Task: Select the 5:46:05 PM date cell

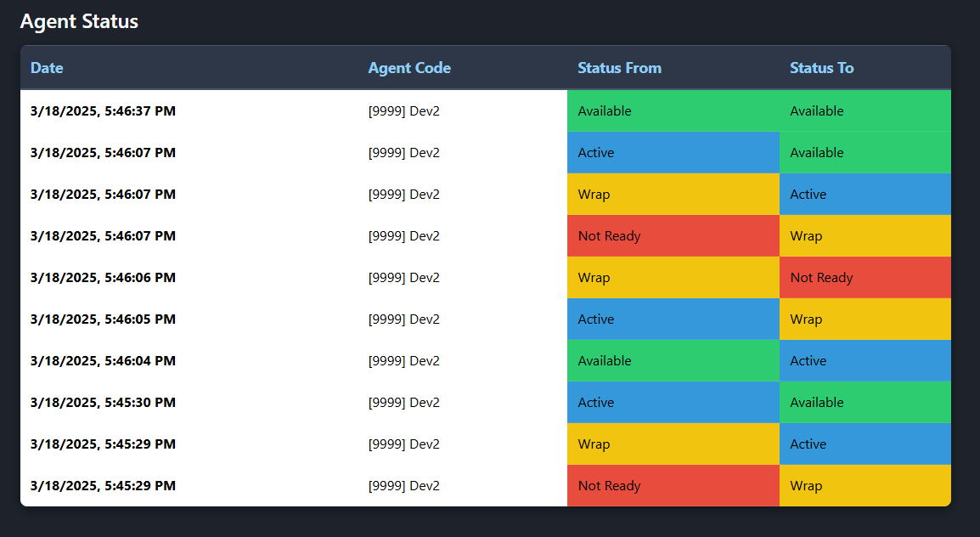Action: click(x=103, y=319)
